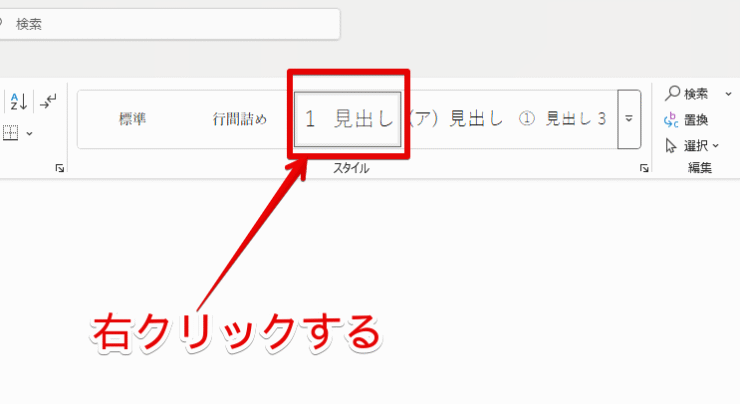Toggle show paragraph marks icon

coord(48,101)
